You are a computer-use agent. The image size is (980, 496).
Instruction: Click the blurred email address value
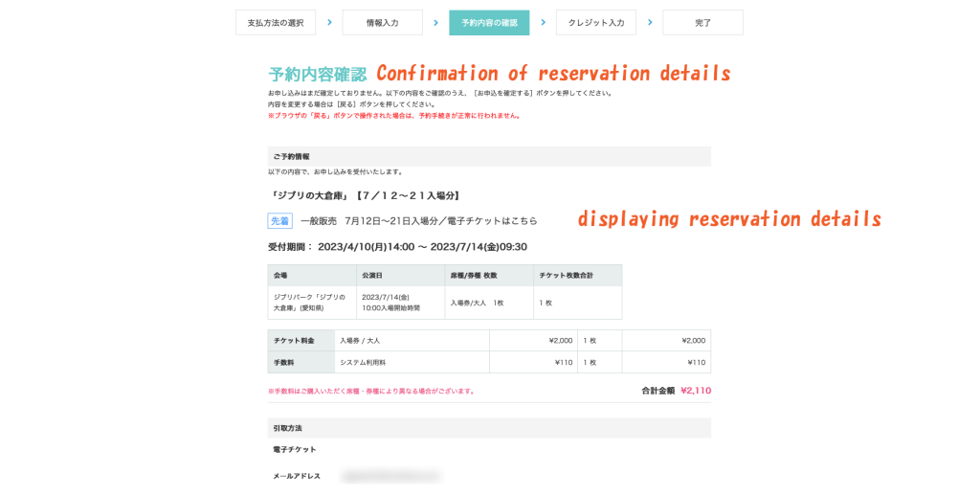click(390, 476)
